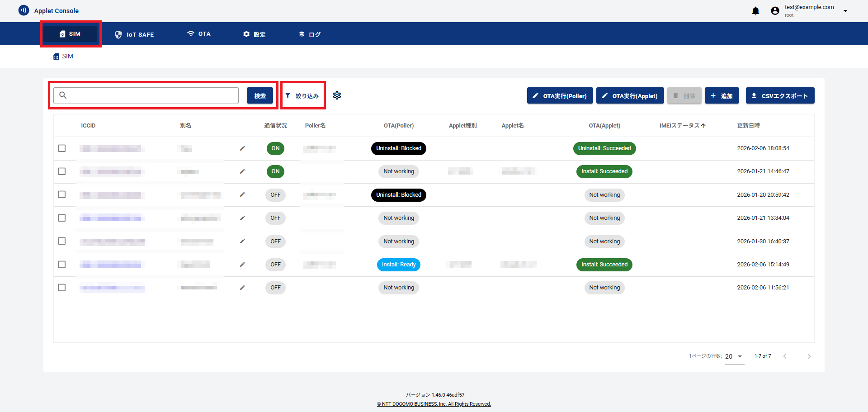Click Install: Succeeded in row updated 2026-01-21 14:46:47
Screen dimensions: 868x412
[x=604, y=171]
